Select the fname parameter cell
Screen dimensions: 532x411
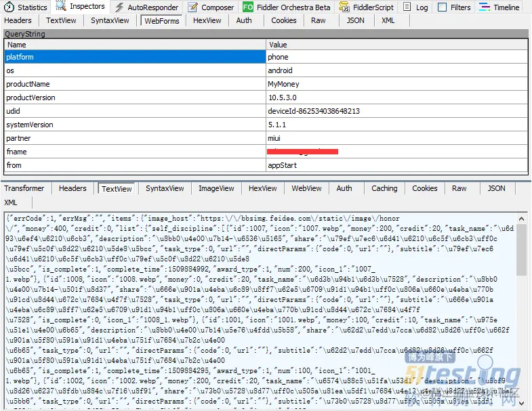[135, 152]
